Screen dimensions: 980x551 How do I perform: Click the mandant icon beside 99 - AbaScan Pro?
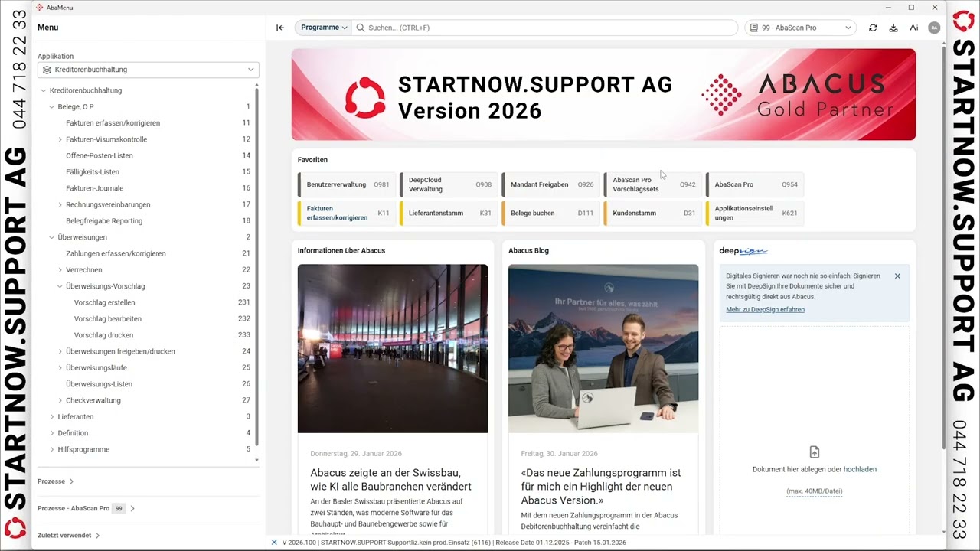click(x=754, y=28)
